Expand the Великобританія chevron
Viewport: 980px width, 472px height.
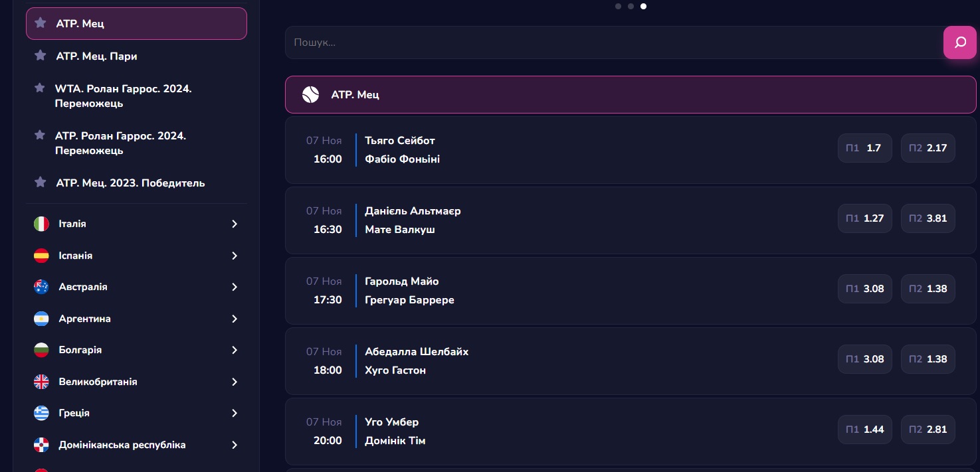coord(235,382)
